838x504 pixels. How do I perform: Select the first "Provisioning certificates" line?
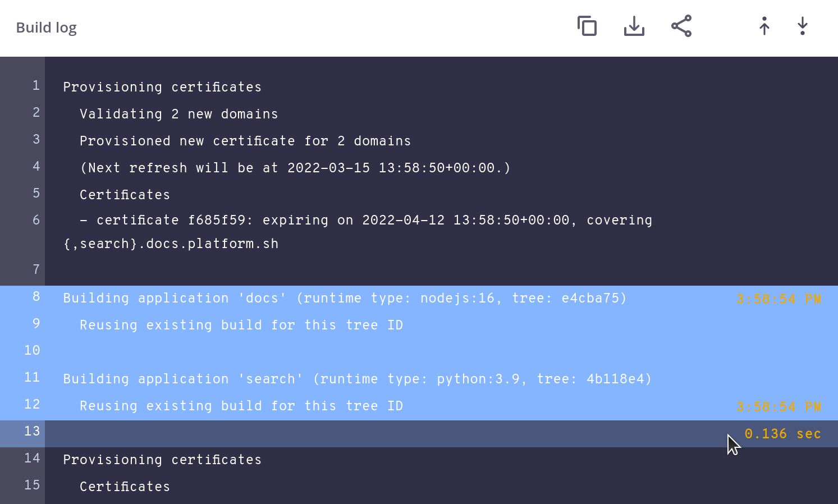coord(162,87)
